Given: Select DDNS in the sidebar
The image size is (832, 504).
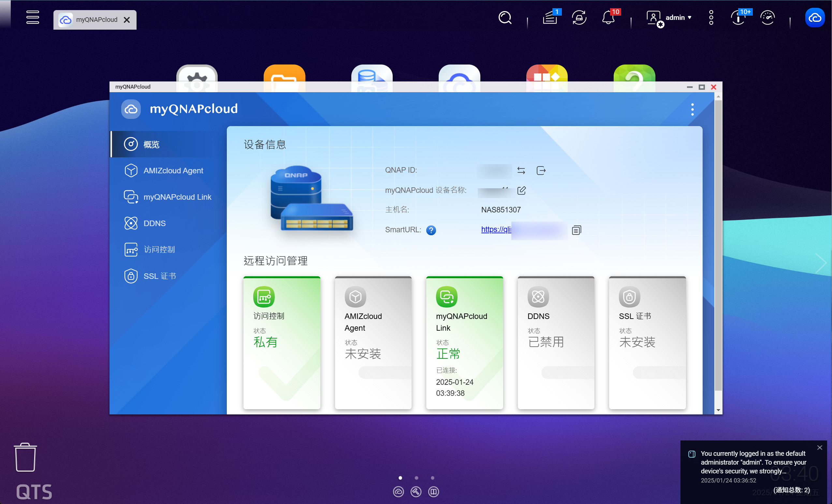Looking at the screenshot, I should (154, 223).
